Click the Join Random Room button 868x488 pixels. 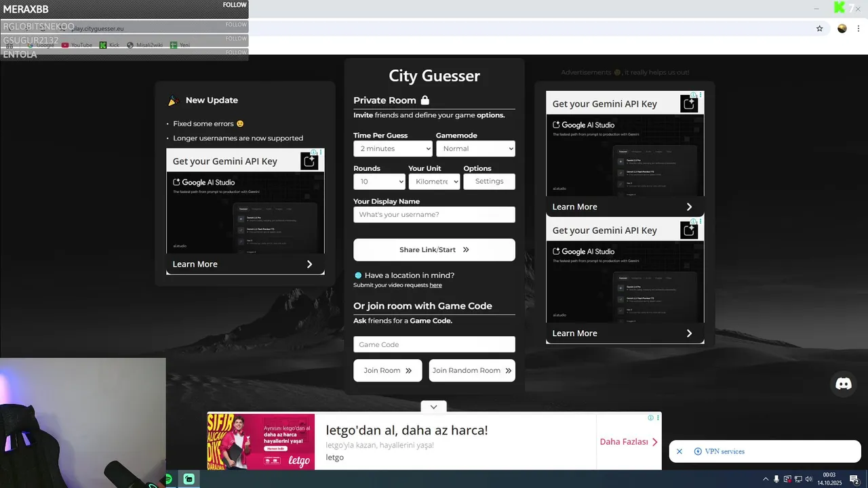[472, 370]
